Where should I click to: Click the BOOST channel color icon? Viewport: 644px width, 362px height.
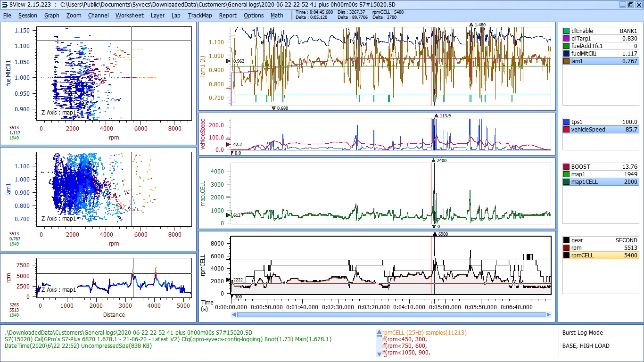[x=566, y=167]
